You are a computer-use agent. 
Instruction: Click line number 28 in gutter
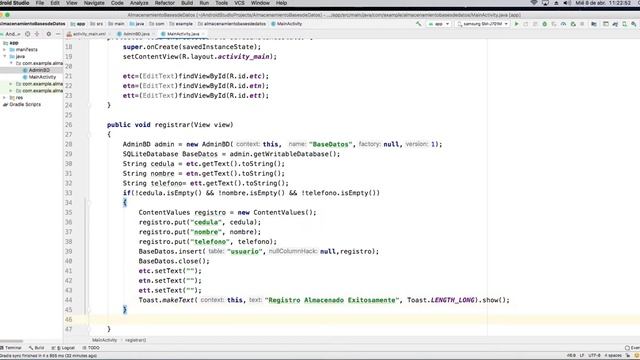pyautogui.click(x=68, y=144)
